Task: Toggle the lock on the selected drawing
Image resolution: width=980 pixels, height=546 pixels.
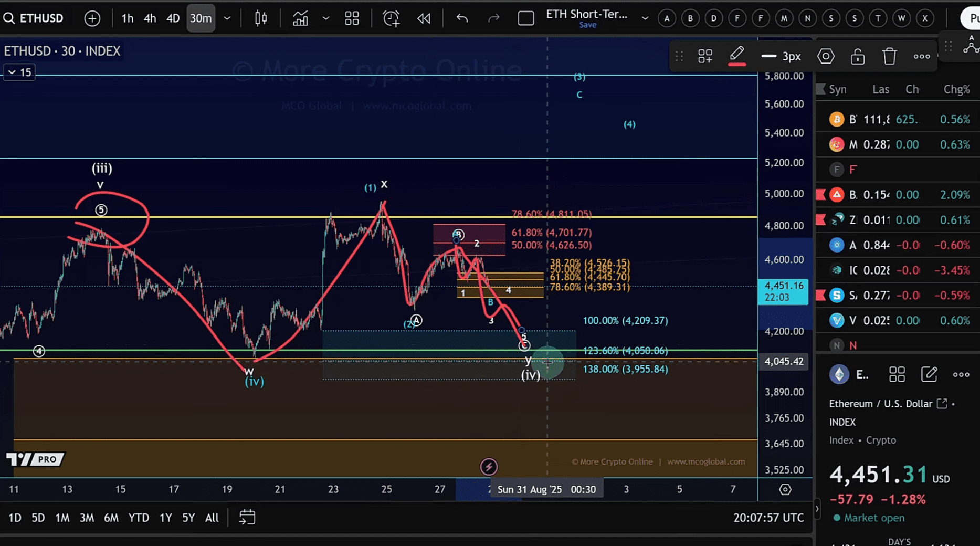Action: (x=858, y=56)
